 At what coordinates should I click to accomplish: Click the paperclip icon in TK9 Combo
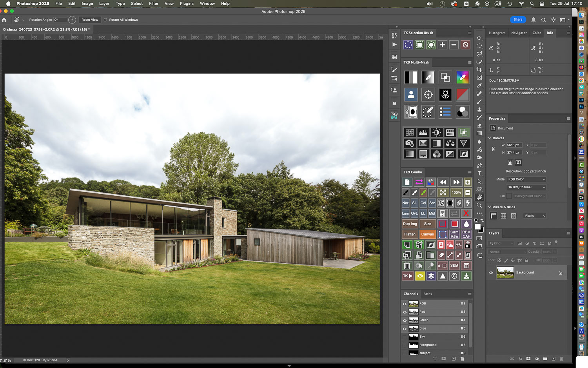click(x=459, y=203)
